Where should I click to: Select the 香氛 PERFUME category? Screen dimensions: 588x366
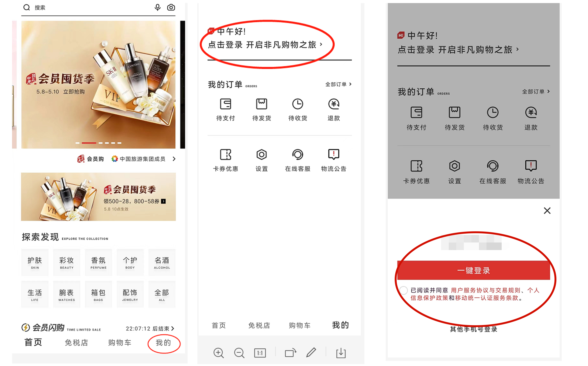[x=98, y=262]
